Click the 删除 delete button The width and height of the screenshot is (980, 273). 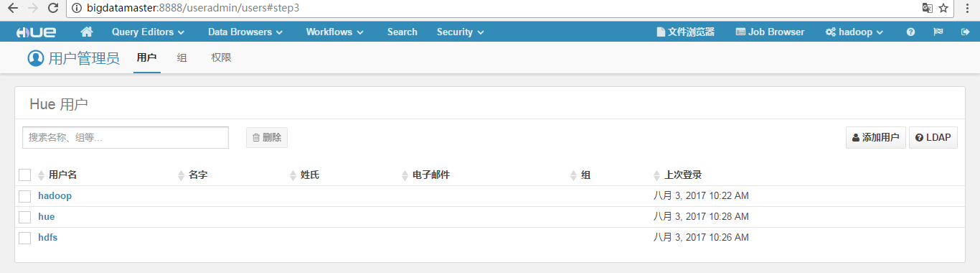267,138
